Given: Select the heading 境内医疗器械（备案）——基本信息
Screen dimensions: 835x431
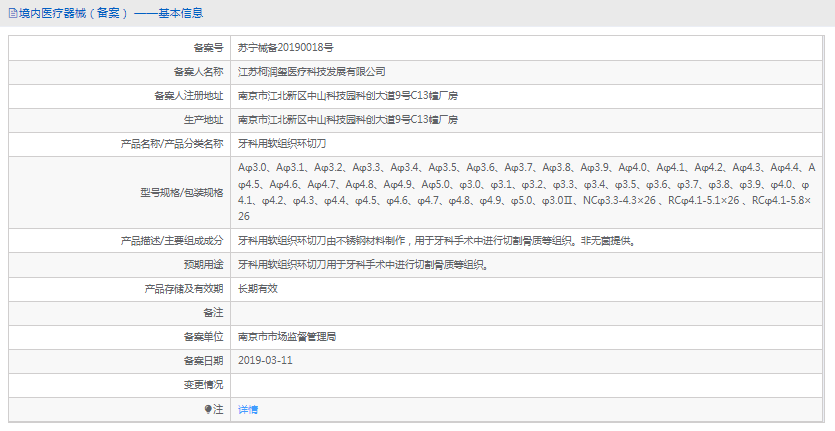Looking at the screenshot, I should click(x=111, y=13).
